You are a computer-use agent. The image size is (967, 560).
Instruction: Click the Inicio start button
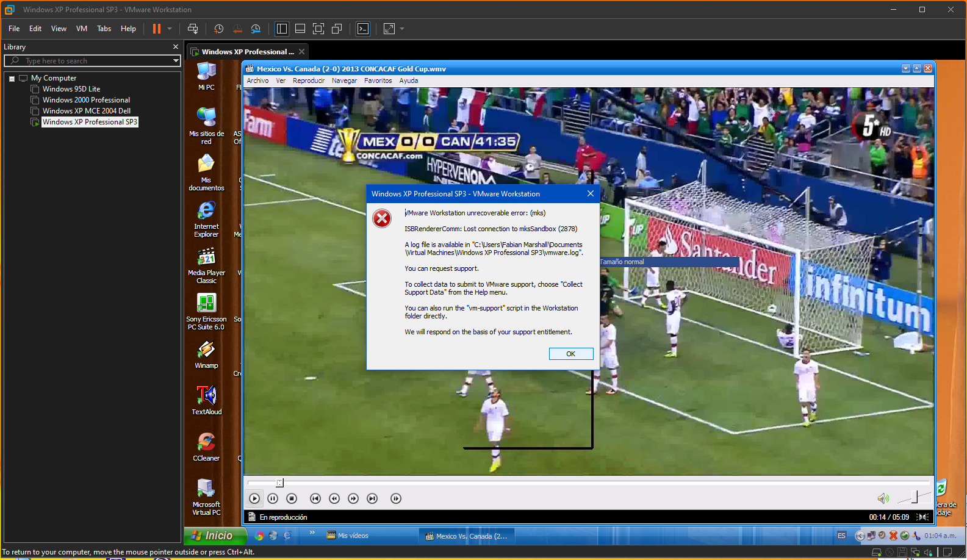(216, 536)
